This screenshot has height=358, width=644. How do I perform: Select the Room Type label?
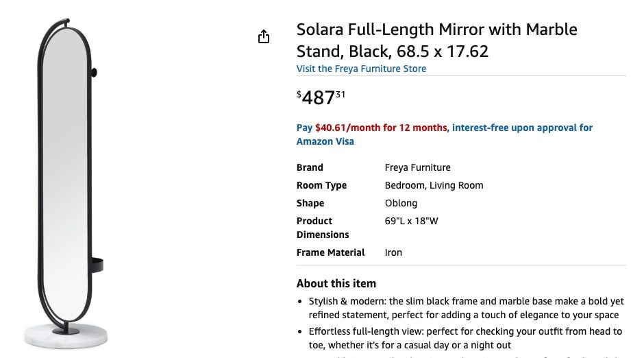coord(321,185)
